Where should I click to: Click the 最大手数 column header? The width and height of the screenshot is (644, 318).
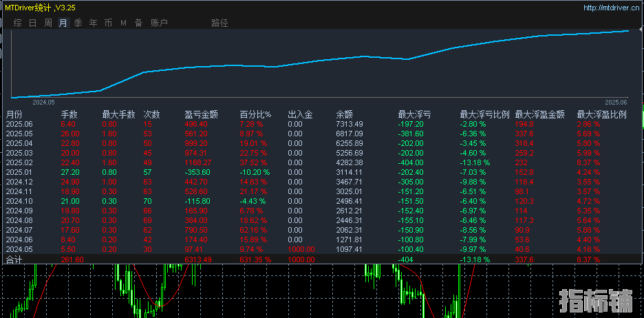119,115
